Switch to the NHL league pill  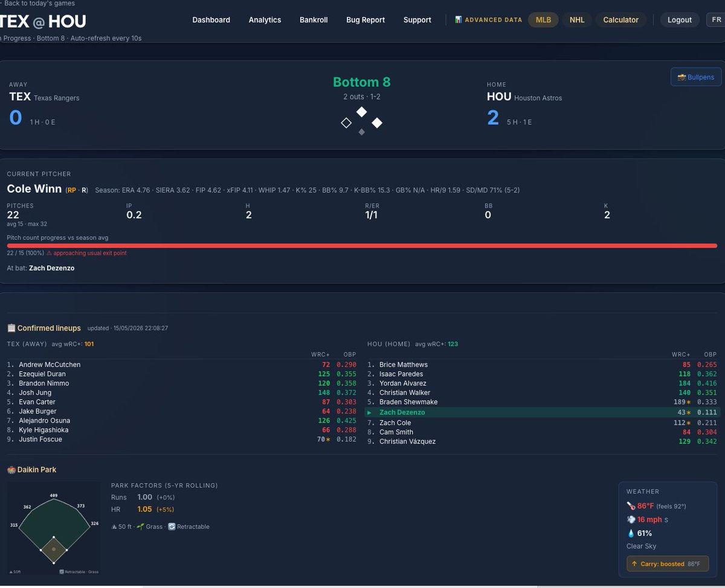[577, 20]
